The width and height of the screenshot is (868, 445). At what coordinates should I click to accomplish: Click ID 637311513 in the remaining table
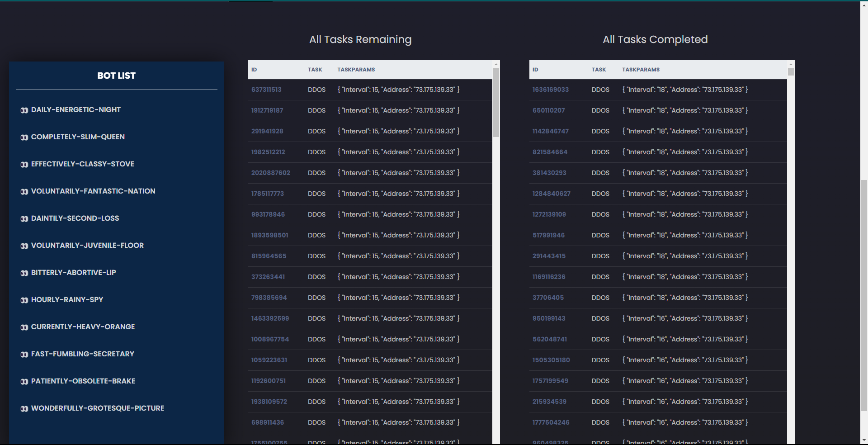point(266,90)
